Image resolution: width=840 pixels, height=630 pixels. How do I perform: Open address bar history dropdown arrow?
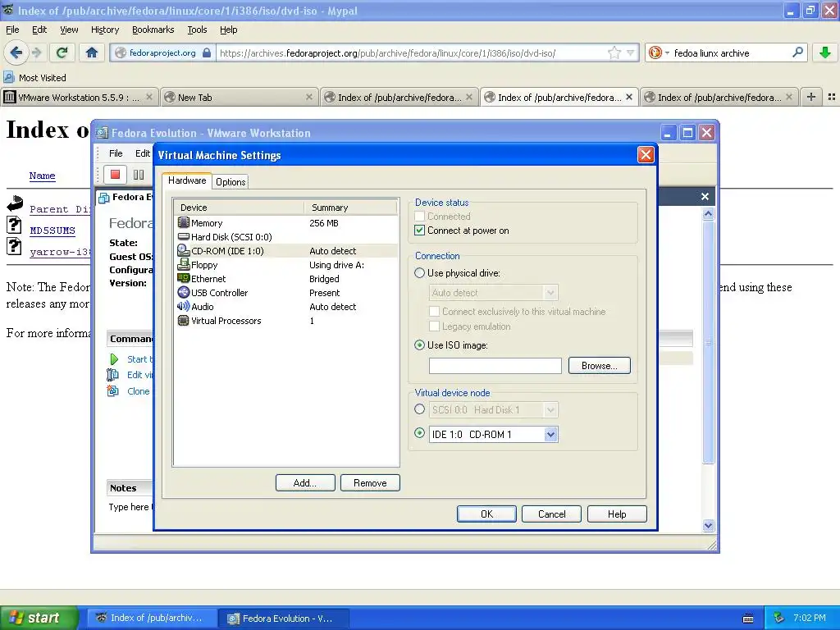(630, 52)
